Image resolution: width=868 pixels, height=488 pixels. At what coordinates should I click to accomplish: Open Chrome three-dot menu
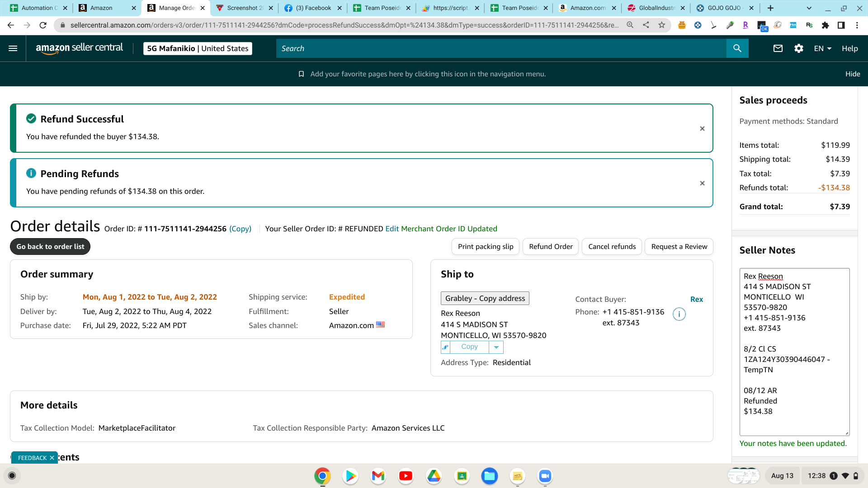pos(857,25)
